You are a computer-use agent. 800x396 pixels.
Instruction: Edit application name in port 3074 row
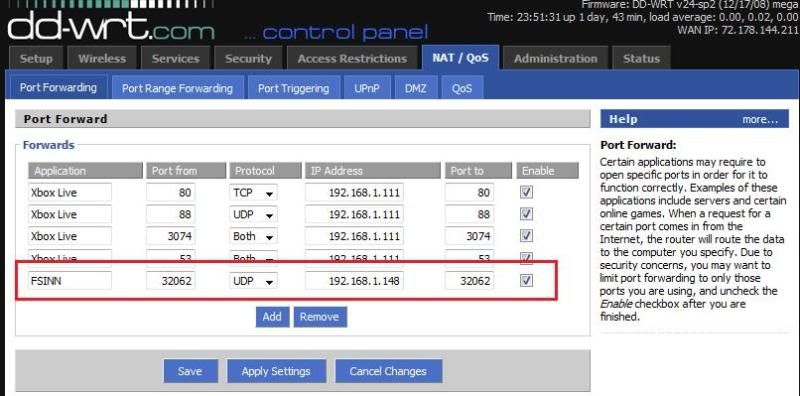(x=70, y=236)
